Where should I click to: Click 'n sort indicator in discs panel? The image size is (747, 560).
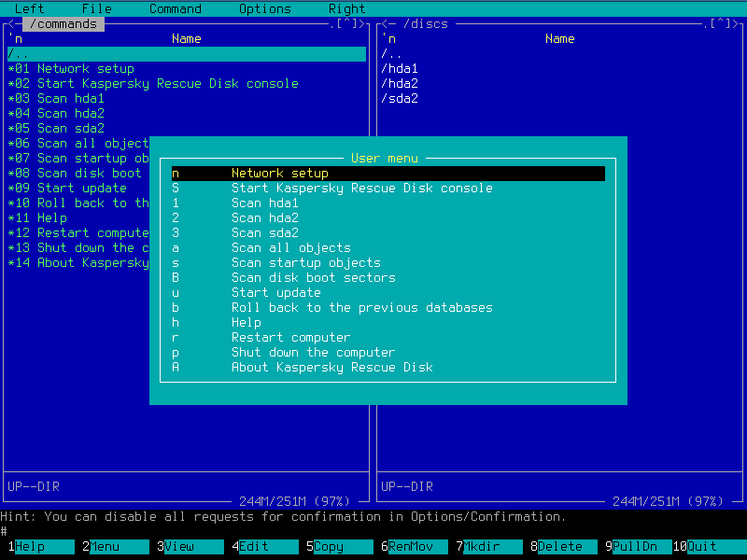coord(388,39)
